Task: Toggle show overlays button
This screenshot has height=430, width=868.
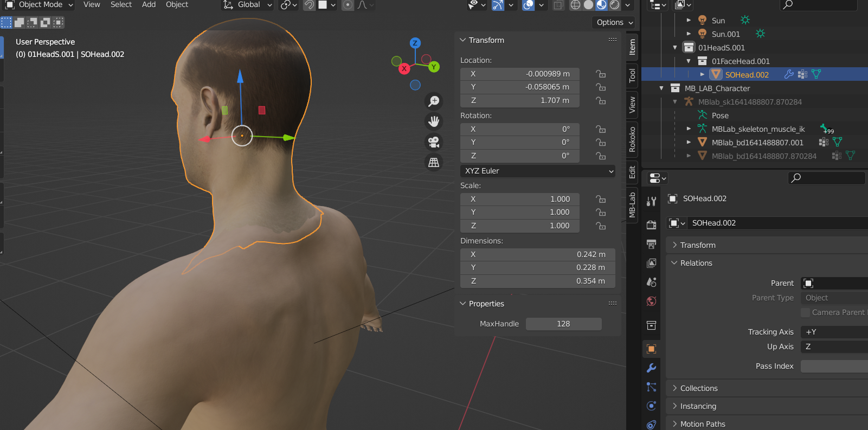Action: click(x=528, y=5)
